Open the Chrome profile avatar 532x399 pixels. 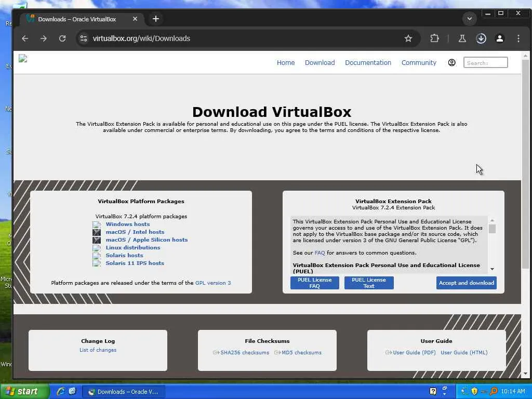(x=500, y=38)
